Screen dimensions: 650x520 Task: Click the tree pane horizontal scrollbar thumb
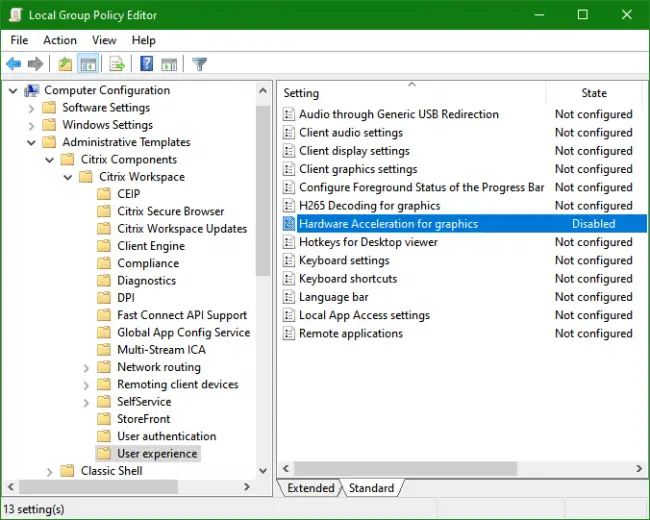98,487
